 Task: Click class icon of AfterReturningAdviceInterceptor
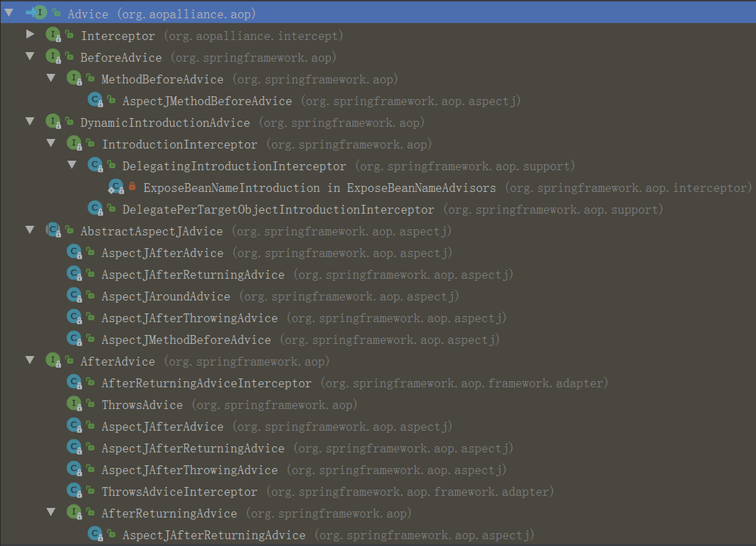[x=74, y=382]
